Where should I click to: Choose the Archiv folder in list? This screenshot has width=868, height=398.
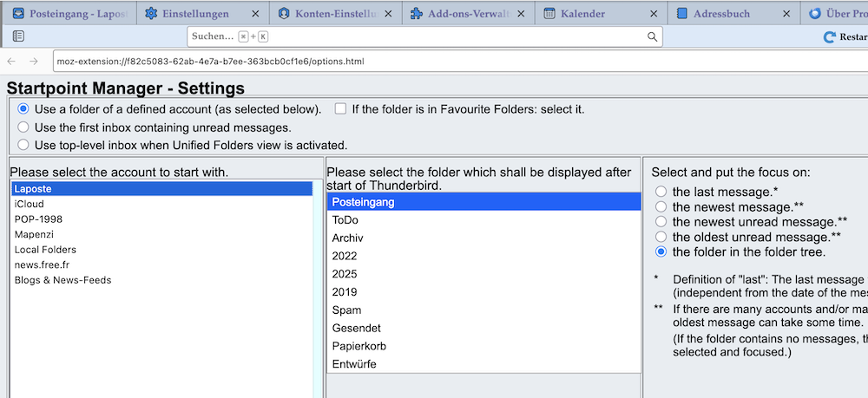(483, 238)
